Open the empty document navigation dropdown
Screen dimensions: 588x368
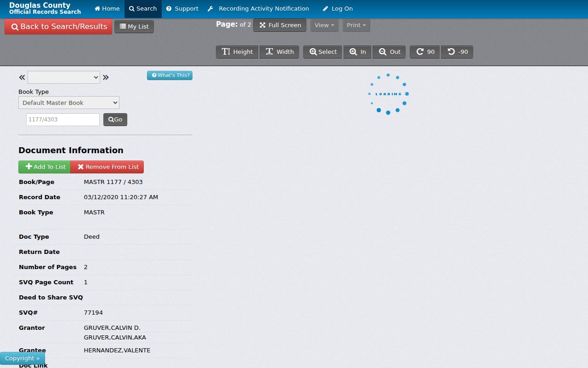64,77
